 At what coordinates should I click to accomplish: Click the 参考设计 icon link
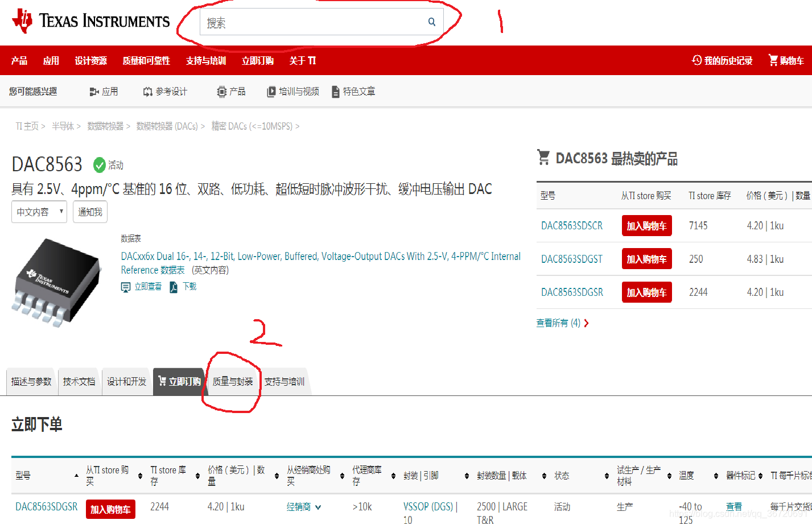click(x=165, y=92)
